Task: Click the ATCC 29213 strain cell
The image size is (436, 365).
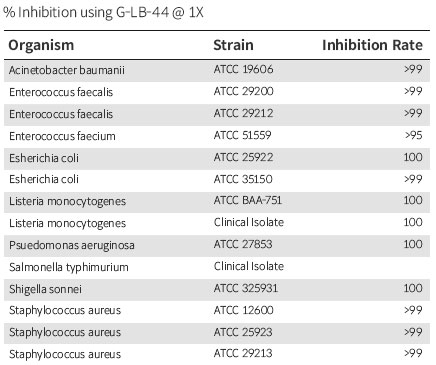Action: coord(243,353)
